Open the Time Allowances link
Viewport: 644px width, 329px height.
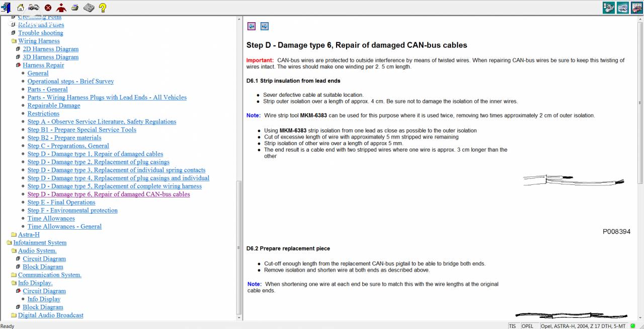tap(51, 218)
